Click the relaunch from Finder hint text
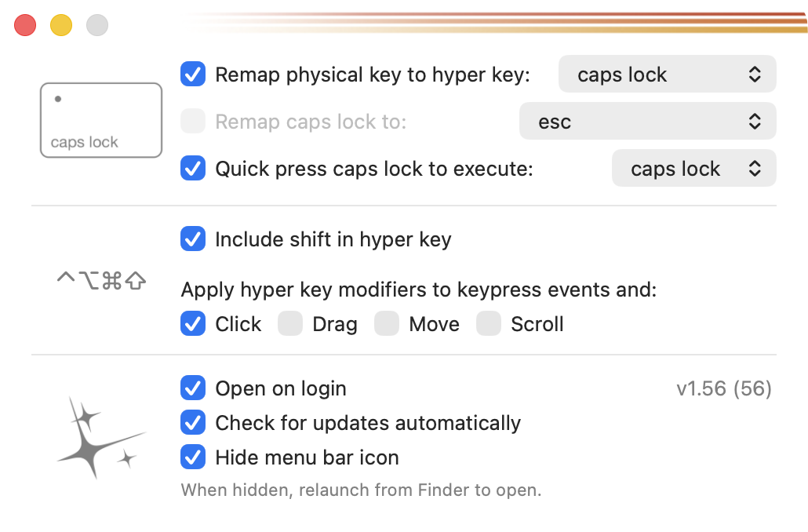Viewport: 808px width, 532px height. point(361,491)
